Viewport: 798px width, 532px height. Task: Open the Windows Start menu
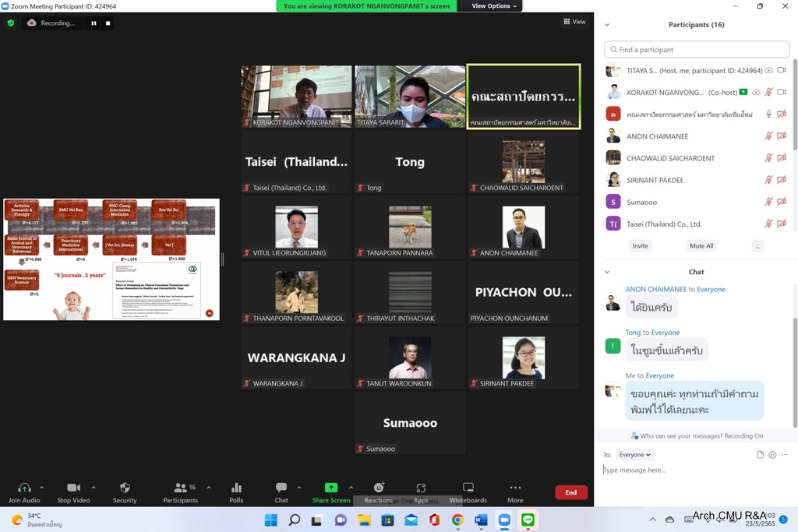click(x=270, y=520)
